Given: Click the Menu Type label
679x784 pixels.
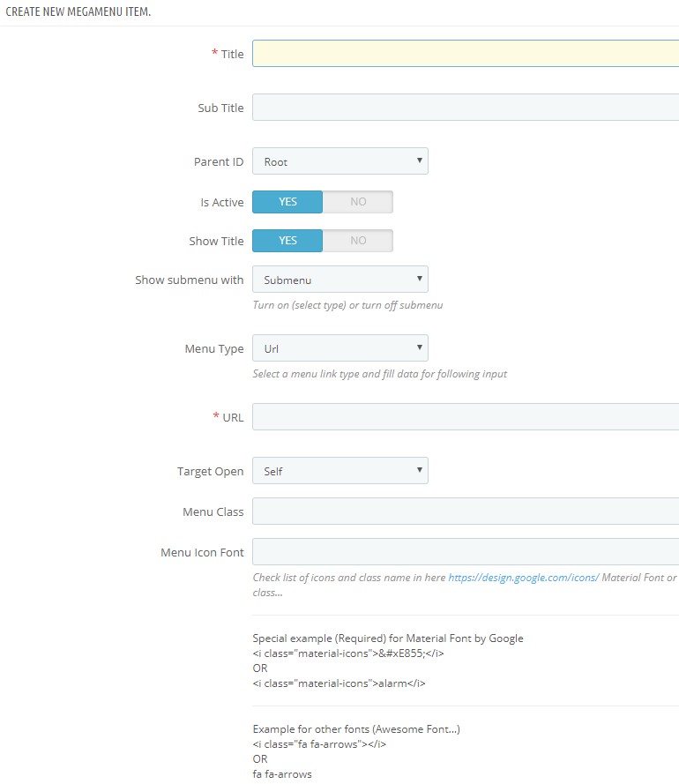Looking at the screenshot, I should point(214,349).
